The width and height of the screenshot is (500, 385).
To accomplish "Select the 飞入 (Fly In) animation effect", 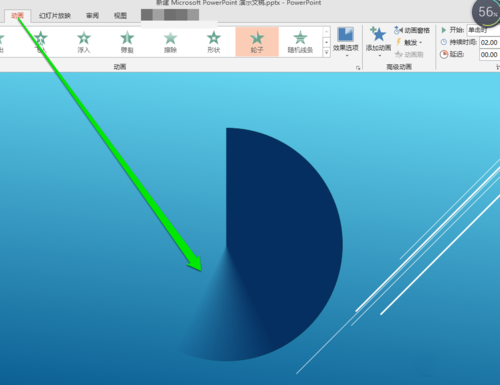I will point(40,42).
